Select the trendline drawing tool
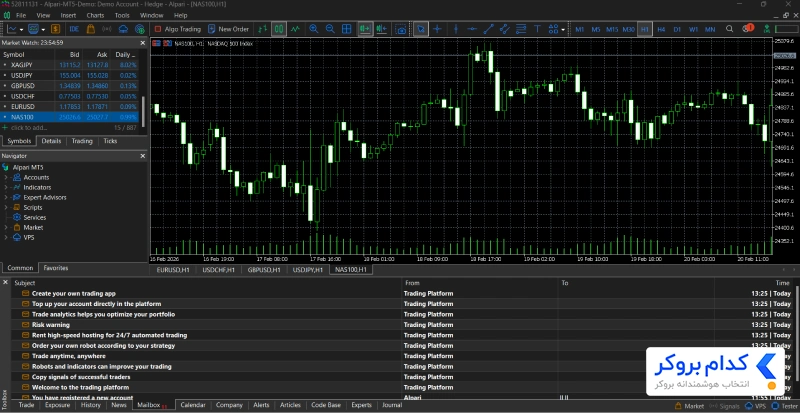Image resolution: width=800 pixels, height=413 pixels. point(489,29)
